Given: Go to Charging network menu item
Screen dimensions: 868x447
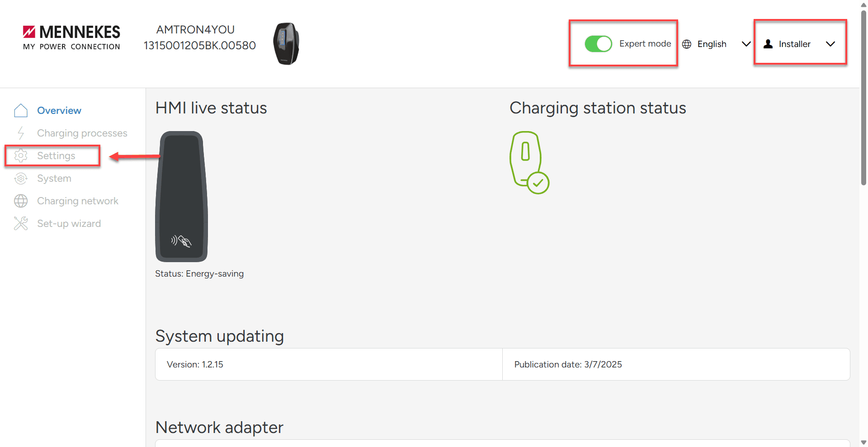Looking at the screenshot, I should click(77, 201).
